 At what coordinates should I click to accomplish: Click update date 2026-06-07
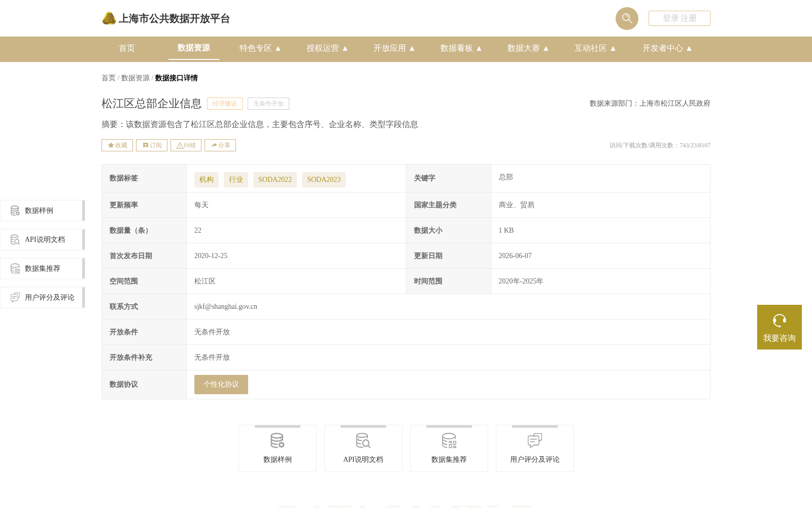[515, 256]
